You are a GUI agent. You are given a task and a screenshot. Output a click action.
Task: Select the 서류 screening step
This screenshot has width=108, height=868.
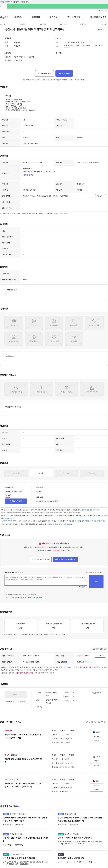point(16,473)
